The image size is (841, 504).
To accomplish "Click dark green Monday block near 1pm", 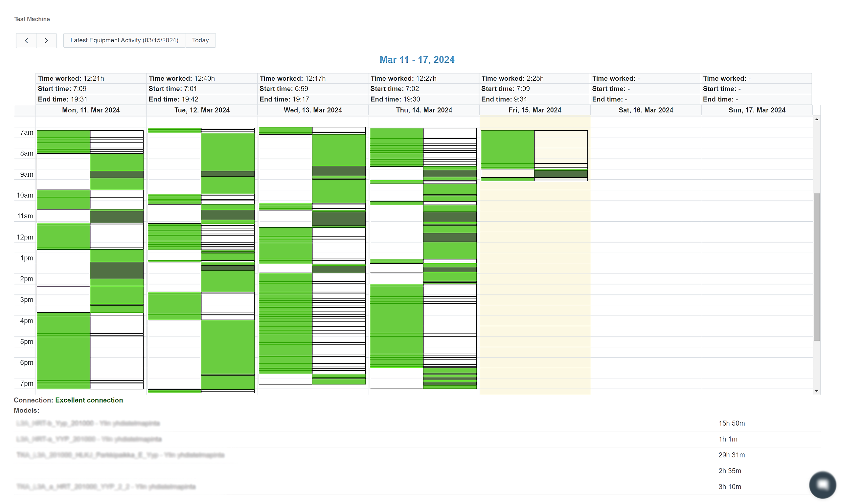I will tap(117, 270).
